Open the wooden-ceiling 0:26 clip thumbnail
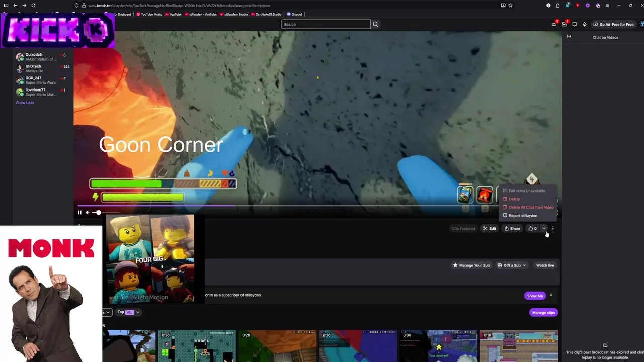The height and width of the screenshot is (362, 644). click(278, 346)
